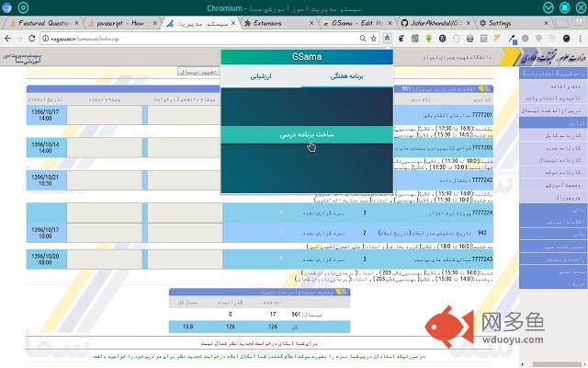Click course code 7777242

[x=481, y=180]
